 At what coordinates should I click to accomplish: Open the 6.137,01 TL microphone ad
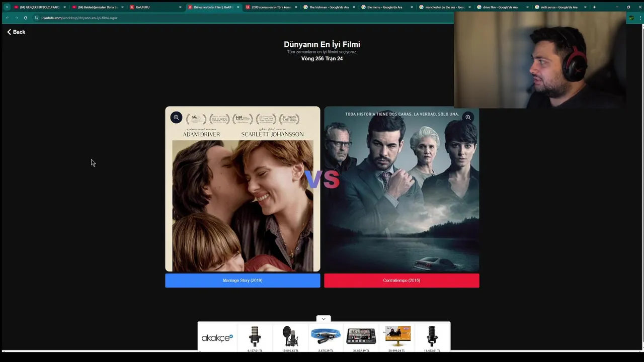(x=255, y=338)
